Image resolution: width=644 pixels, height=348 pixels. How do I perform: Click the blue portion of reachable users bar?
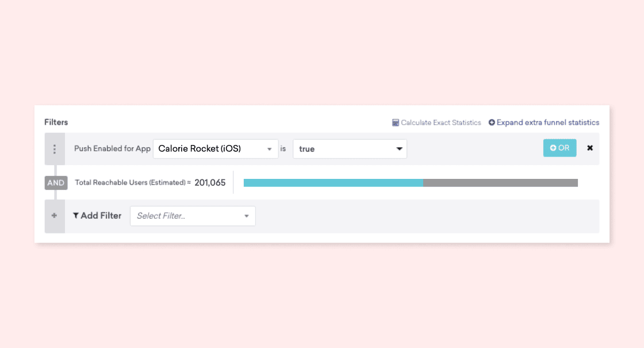333,183
